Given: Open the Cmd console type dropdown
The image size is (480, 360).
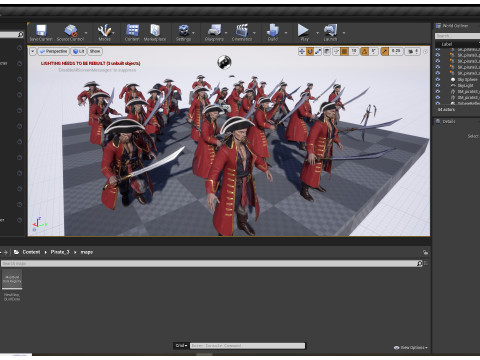Looking at the screenshot, I should pyautogui.click(x=181, y=346).
